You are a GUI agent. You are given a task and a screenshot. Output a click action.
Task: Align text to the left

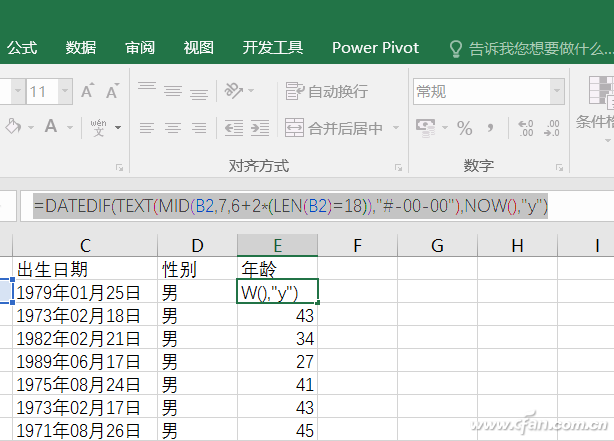tap(147, 128)
